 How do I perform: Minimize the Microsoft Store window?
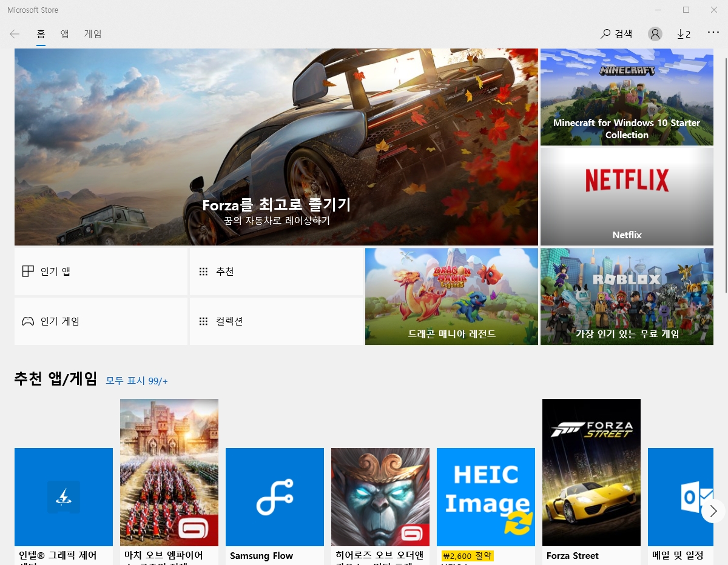click(658, 10)
